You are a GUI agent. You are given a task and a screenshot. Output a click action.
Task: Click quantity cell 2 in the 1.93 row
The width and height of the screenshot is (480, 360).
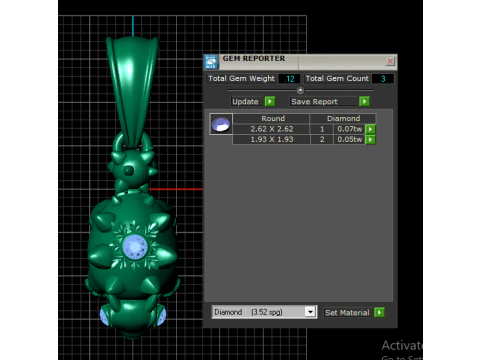click(x=322, y=139)
